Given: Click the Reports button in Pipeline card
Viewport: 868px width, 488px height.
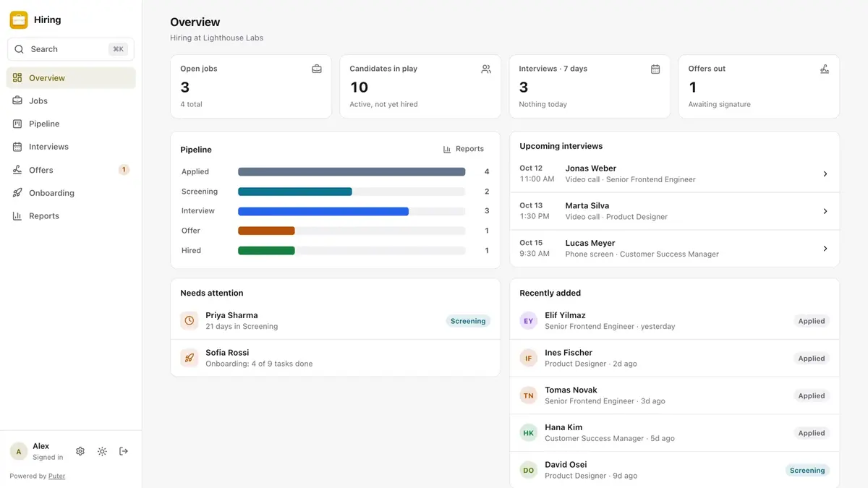Looking at the screenshot, I should pos(464,149).
